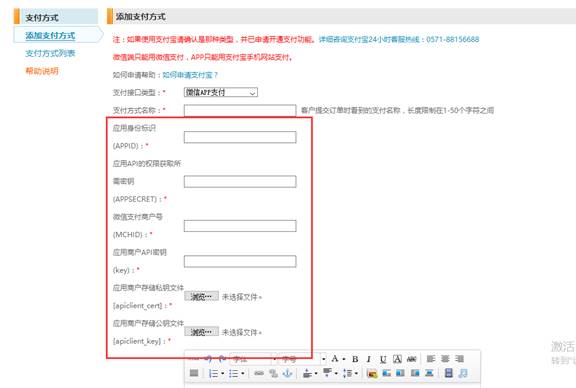The height and width of the screenshot is (388, 576).
Task: Click the undo icon in editor toolbar
Action: [x=208, y=359]
